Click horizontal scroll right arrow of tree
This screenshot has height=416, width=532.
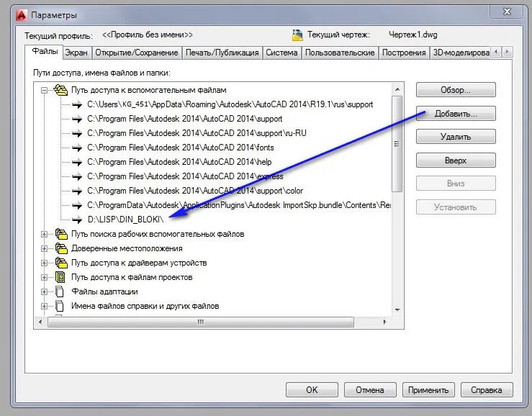pyautogui.click(x=384, y=322)
